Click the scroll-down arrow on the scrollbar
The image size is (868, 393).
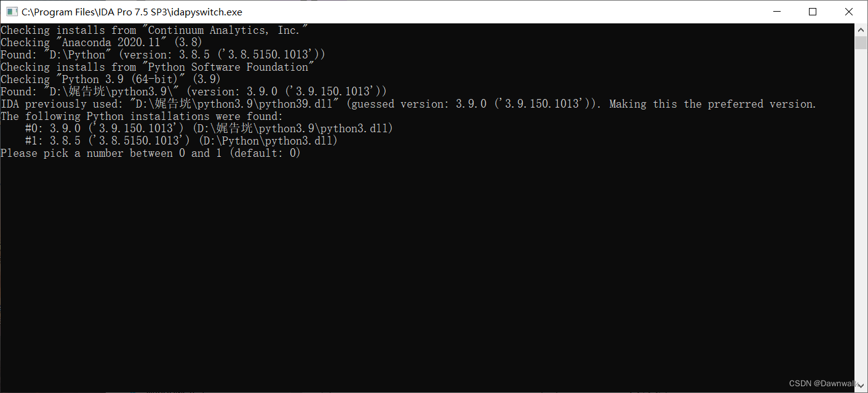(862, 387)
